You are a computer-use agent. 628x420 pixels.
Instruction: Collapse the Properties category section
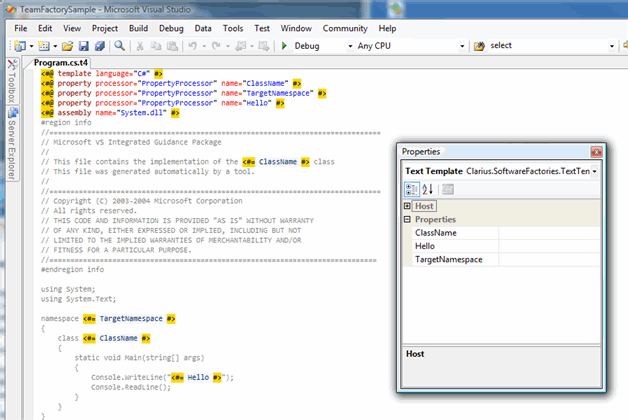click(x=407, y=219)
